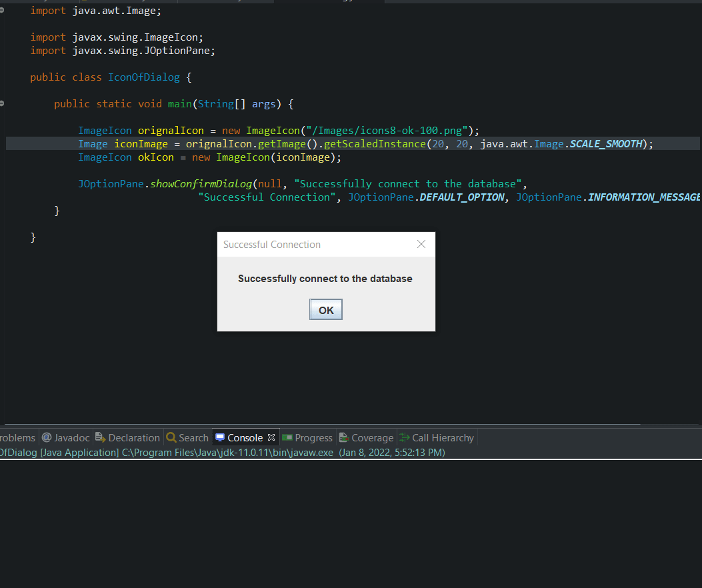The width and height of the screenshot is (702, 588).
Task: Close the Successful Connection dialog
Action: point(421,244)
